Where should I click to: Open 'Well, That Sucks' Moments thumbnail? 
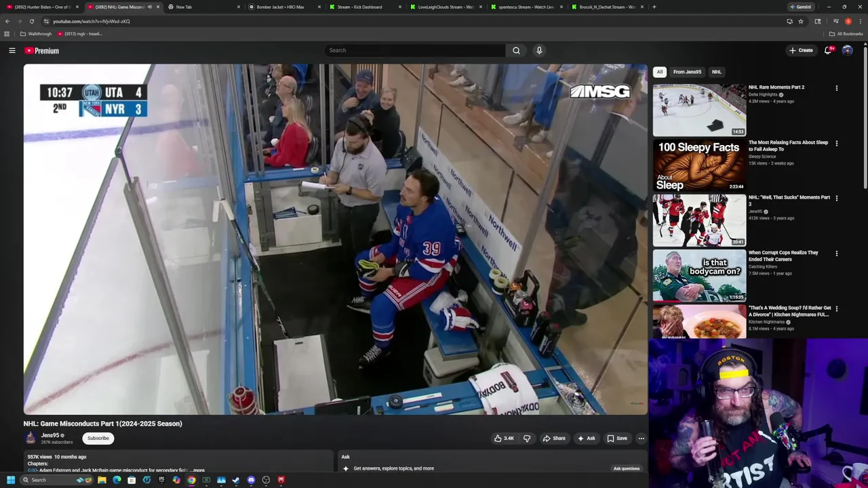point(699,220)
